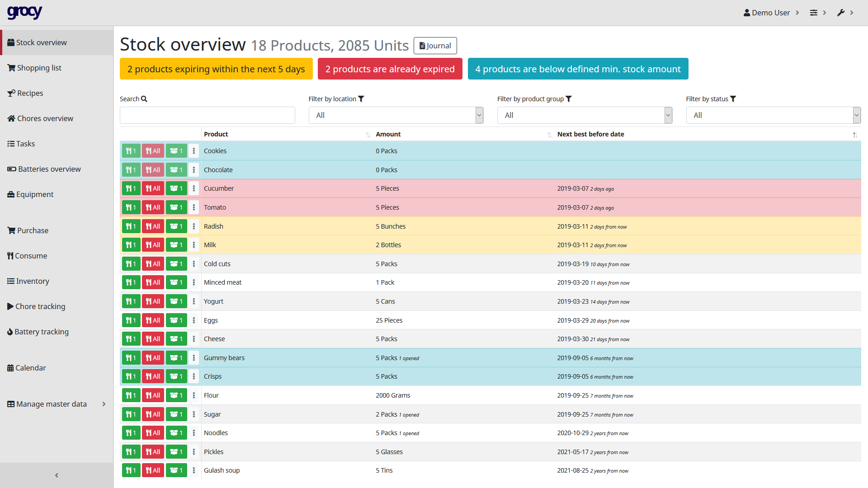
Task: Mark 1 Milk as opened
Action: pyautogui.click(x=176, y=245)
